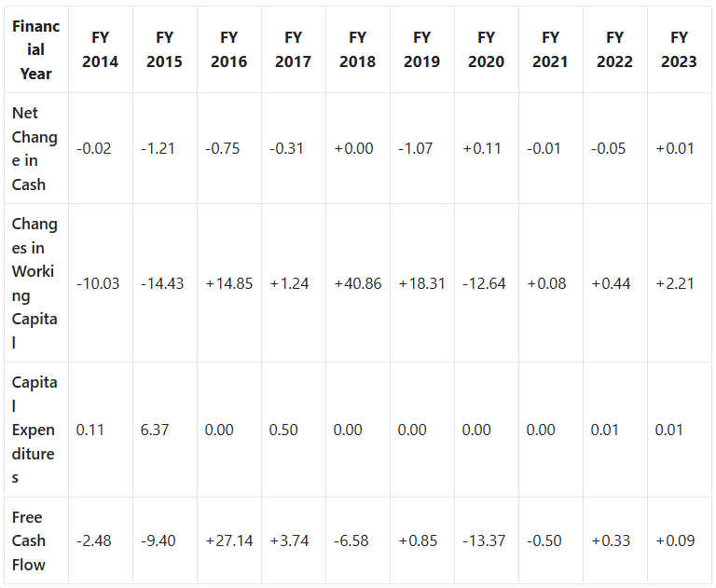Select the -9.40 free cash flow value
716x588 pixels.
pos(158,540)
